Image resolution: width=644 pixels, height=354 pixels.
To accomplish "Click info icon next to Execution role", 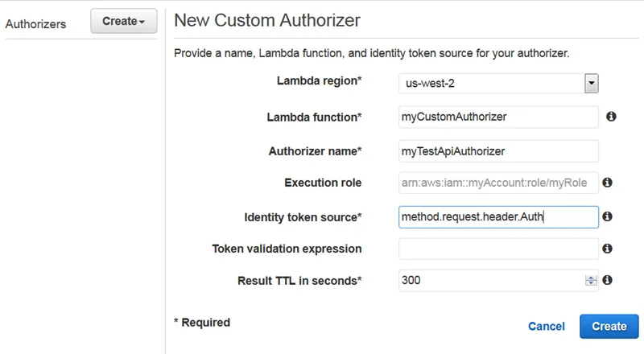I will [x=608, y=183].
